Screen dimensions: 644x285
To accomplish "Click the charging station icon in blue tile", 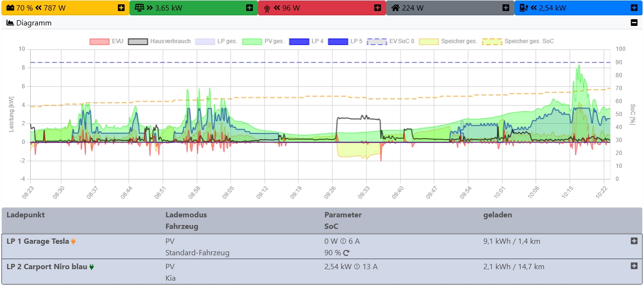I will tap(524, 8).
